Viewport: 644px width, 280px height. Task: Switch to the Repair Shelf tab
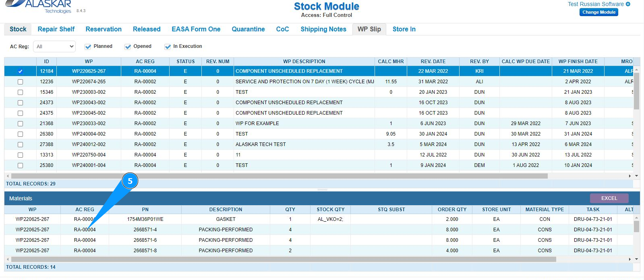(x=56, y=29)
